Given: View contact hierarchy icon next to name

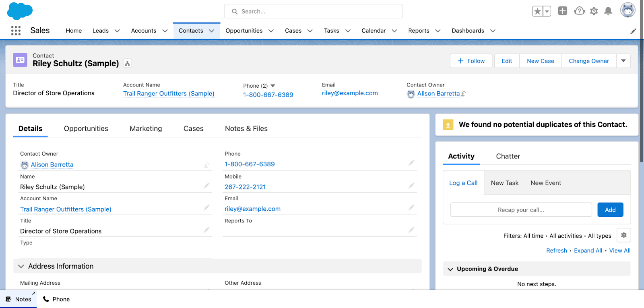Looking at the screenshot, I should pos(127,64).
